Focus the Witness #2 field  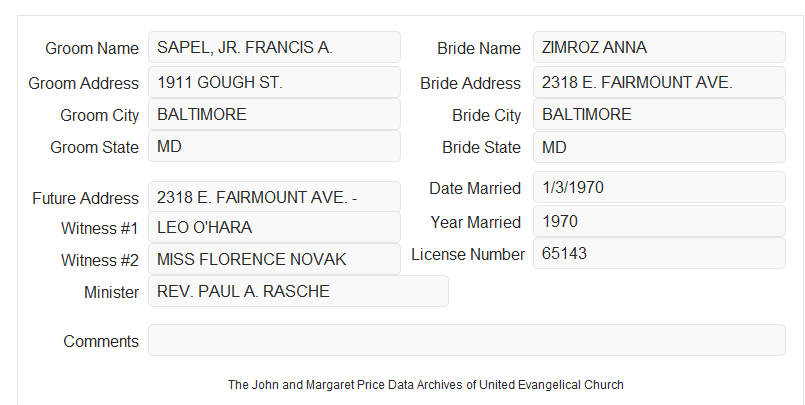274,259
